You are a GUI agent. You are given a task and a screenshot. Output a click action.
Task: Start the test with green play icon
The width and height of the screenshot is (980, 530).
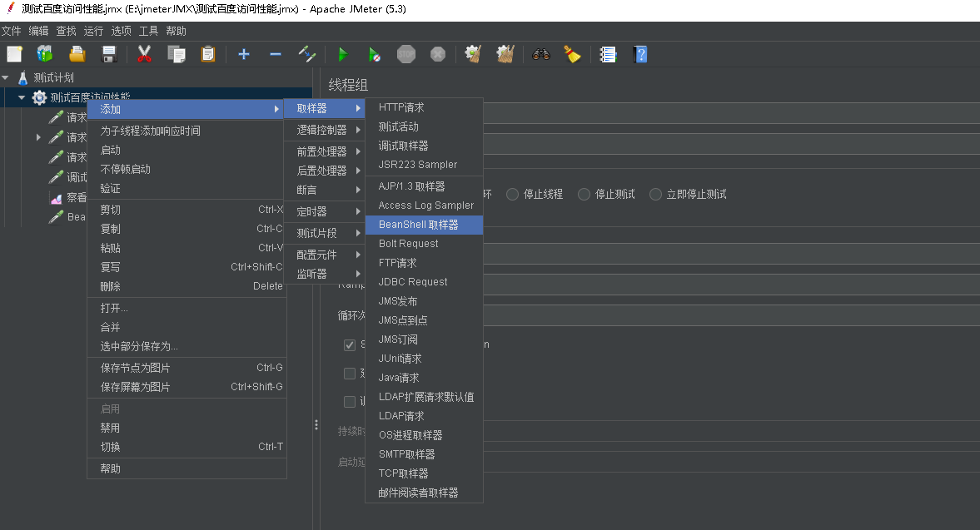point(342,54)
